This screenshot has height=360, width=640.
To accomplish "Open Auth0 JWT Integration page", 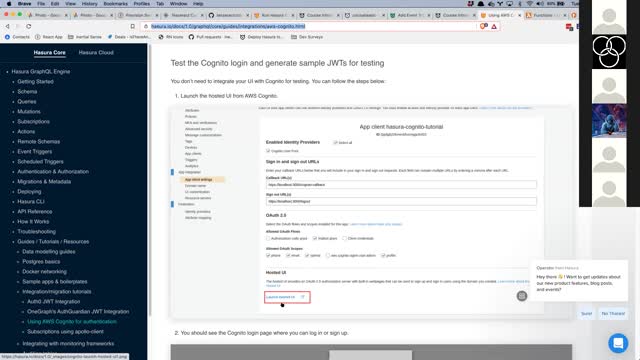I will (x=53, y=302).
